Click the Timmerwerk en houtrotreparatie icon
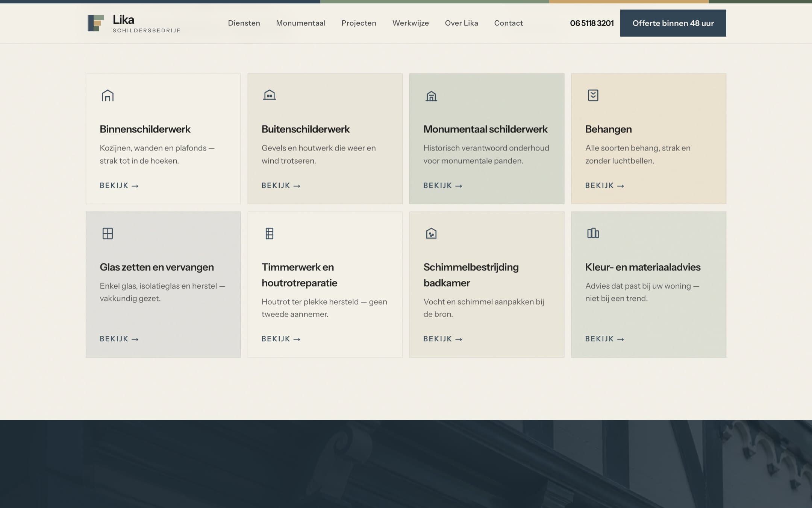 tap(270, 233)
